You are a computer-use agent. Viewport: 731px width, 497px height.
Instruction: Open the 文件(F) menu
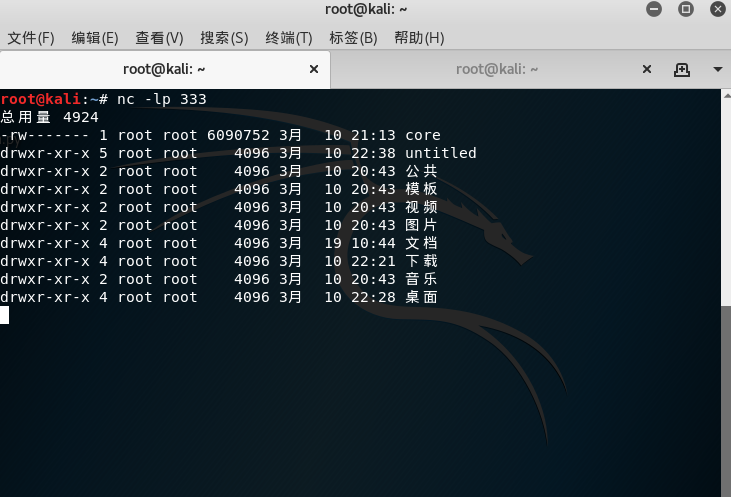31,38
